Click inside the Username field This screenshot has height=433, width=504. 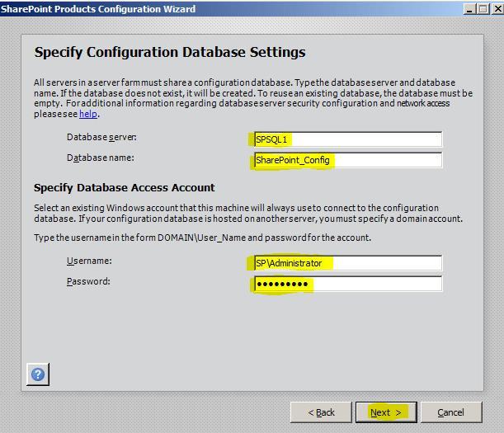348,263
